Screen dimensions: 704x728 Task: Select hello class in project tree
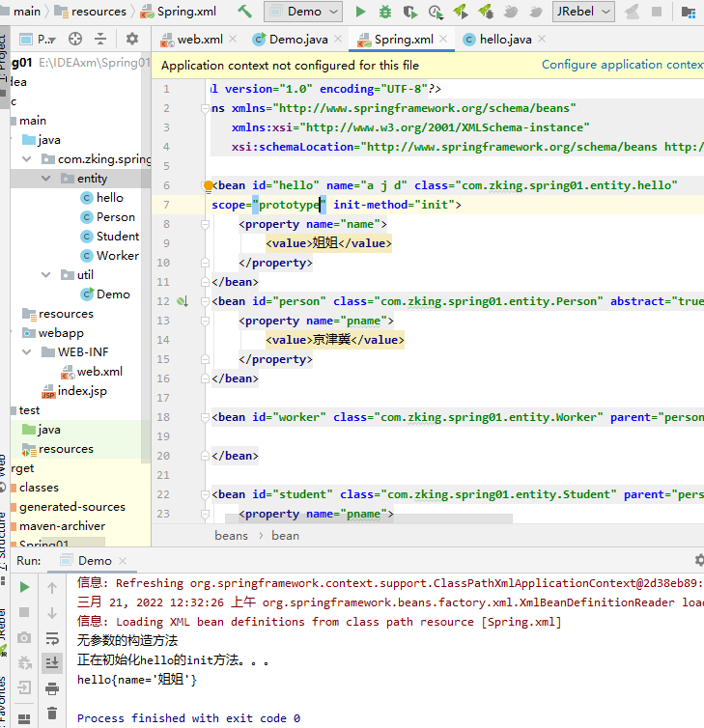pyautogui.click(x=109, y=198)
